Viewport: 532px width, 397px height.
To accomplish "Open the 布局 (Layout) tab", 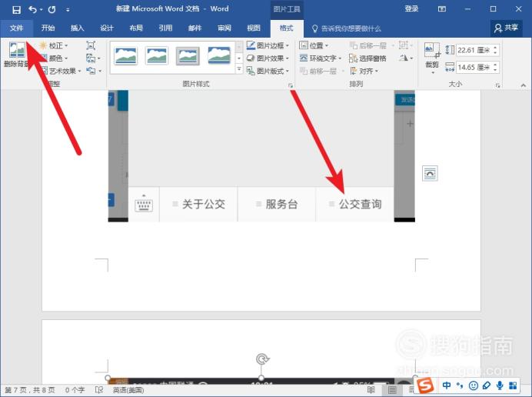I will click(x=136, y=28).
